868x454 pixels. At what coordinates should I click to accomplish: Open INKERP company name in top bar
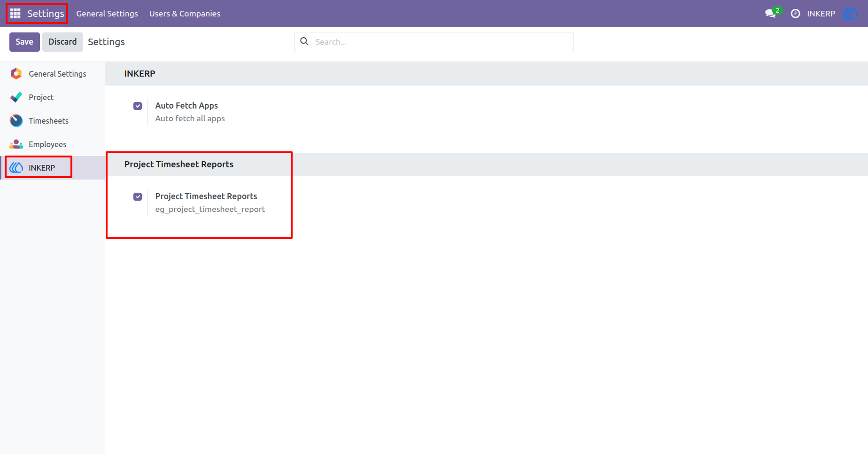[x=821, y=14]
